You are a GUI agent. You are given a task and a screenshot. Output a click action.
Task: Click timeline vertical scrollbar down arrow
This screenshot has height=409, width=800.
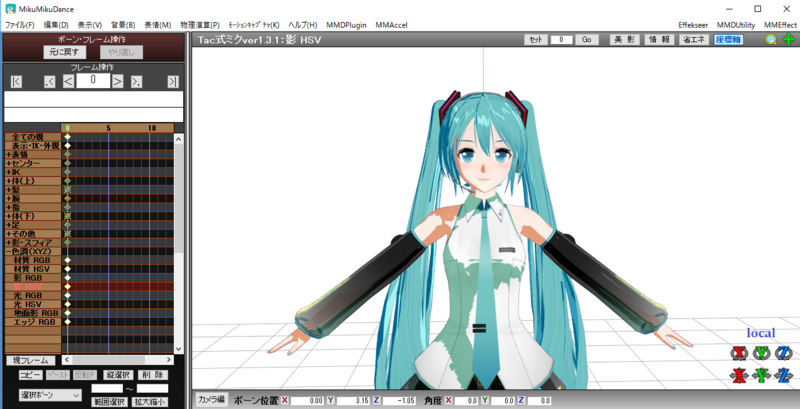[179, 349]
